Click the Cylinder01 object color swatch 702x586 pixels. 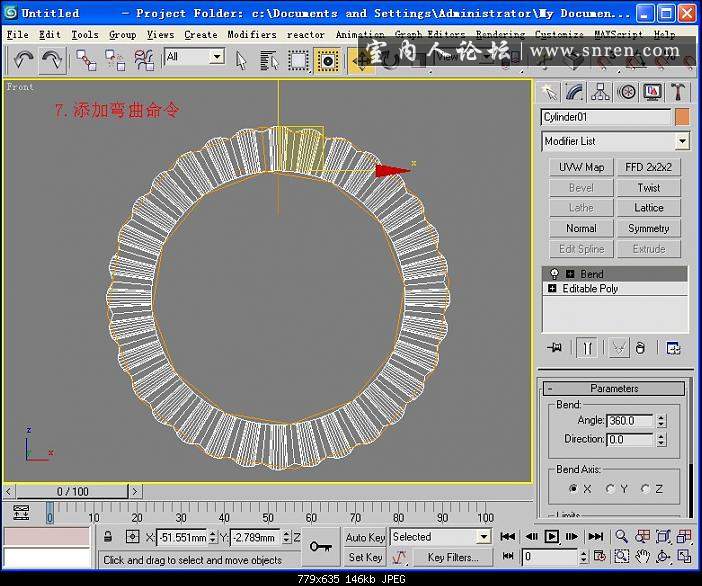pyautogui.click(x=682, y=117)
